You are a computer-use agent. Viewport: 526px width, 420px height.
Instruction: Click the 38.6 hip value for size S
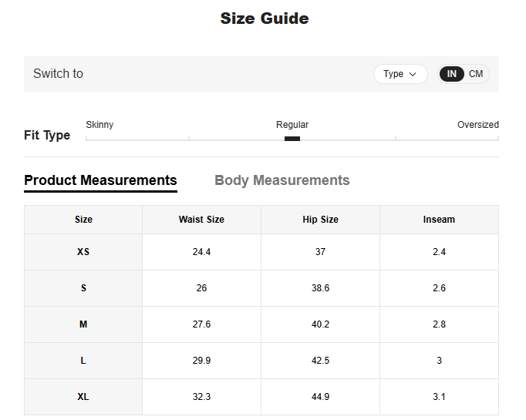coord(320,288)
